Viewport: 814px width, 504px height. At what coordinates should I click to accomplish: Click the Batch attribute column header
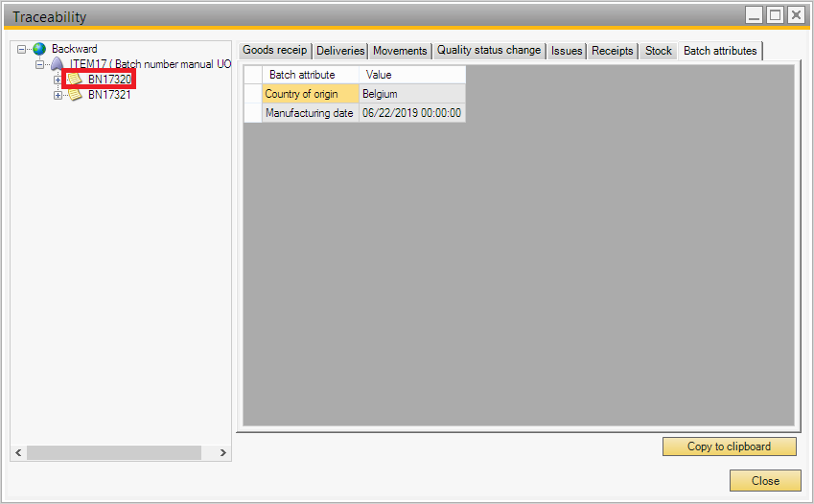(x=311, y=75)
